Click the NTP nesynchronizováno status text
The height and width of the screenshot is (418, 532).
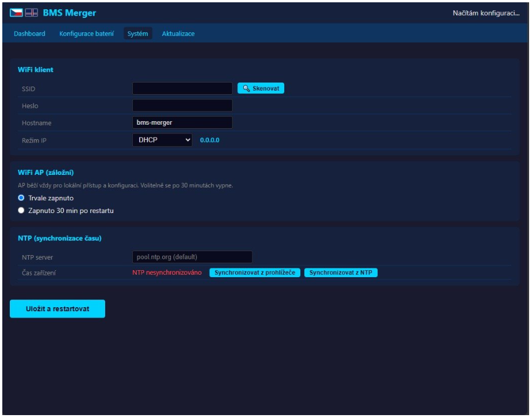click(x=167, y=273)
